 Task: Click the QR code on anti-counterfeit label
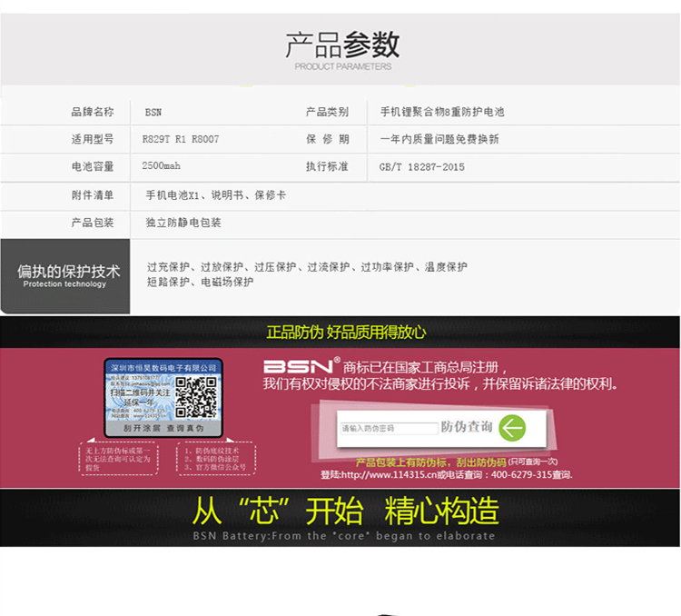pos(192,394)
